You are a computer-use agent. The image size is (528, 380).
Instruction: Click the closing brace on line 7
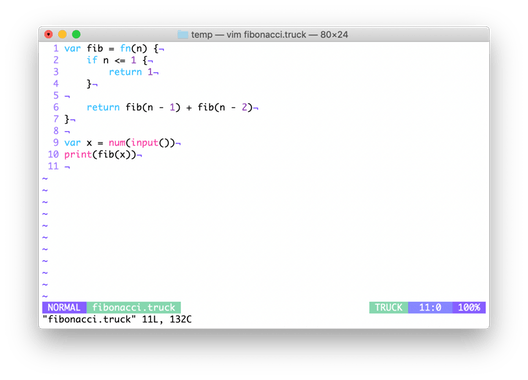tap(67, 119)
